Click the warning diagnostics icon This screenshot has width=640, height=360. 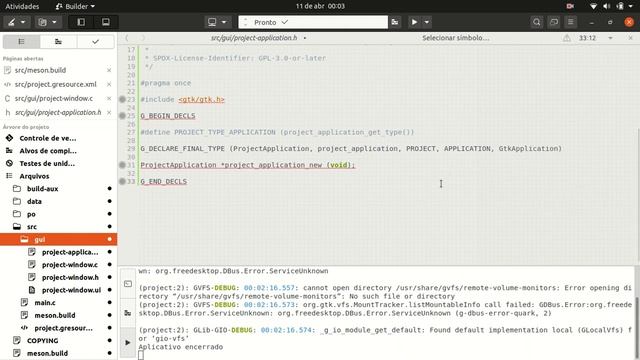(567, 38)
